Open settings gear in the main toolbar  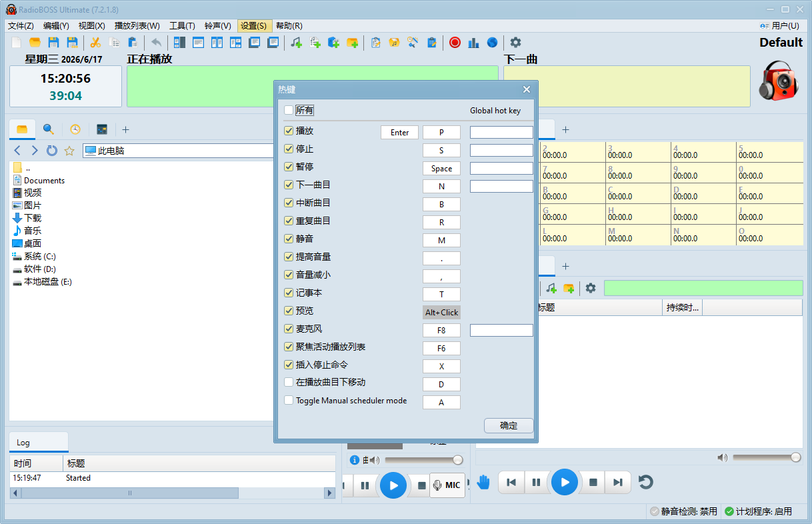[x=515, y=43]
